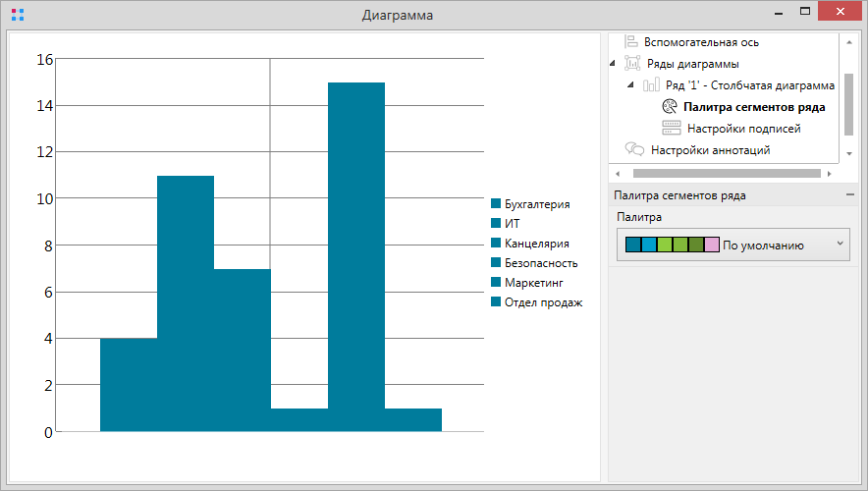Screen dimensions: 868x491
Task: Click the Ряды диаграммы tree icon
Action: (x=633, y=64)
